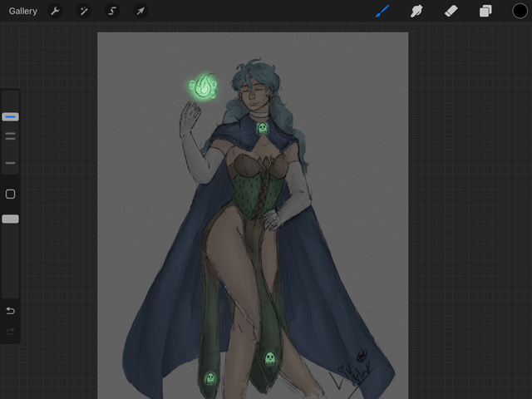The height and width of the screenshot is (399, 532).
Task: Open the Layers panel
Action: (485, 12)
